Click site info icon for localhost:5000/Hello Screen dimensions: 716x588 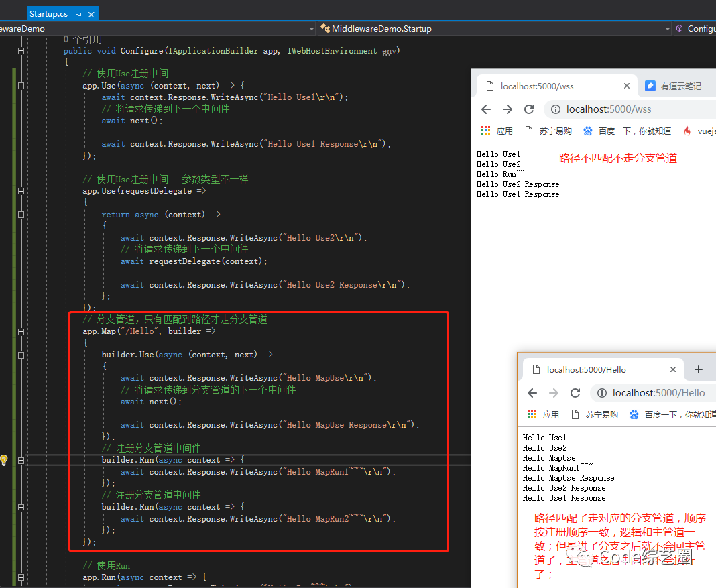[x=602, y=393]
